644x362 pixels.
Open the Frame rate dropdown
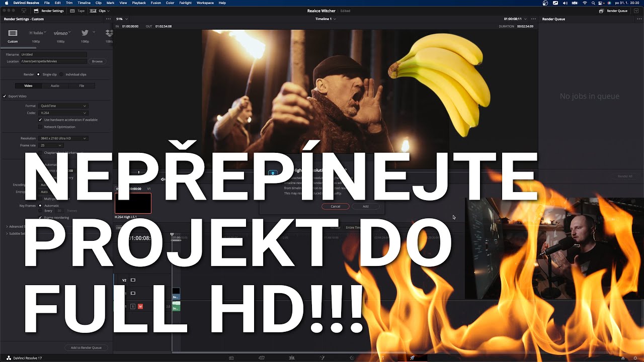click(51, 145)
